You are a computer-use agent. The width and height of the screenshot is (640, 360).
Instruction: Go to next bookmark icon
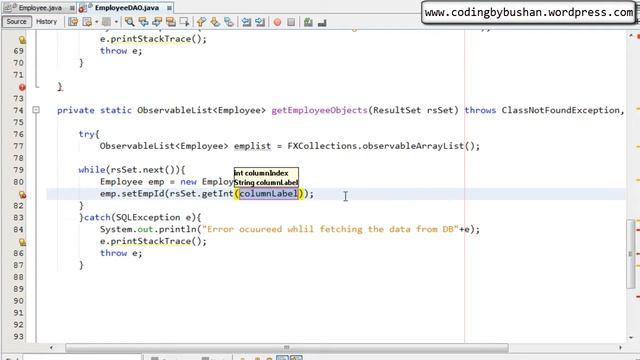[x=215, y=22]
